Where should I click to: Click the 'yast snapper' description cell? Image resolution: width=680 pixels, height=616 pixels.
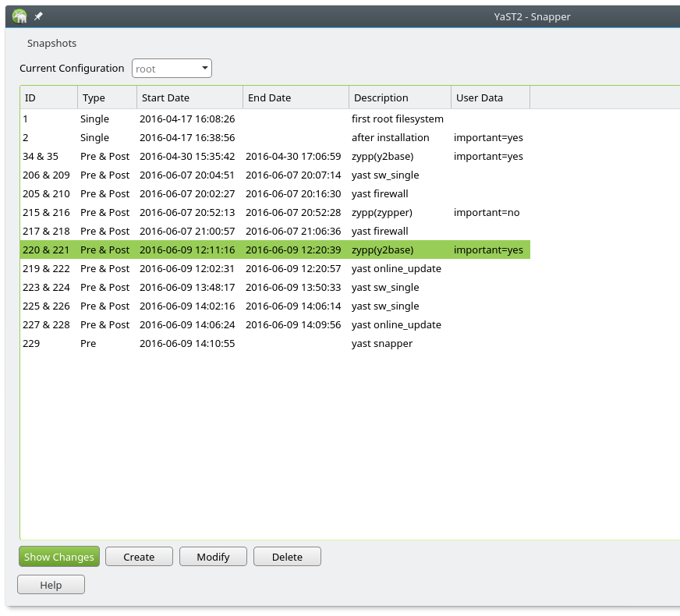382,343
